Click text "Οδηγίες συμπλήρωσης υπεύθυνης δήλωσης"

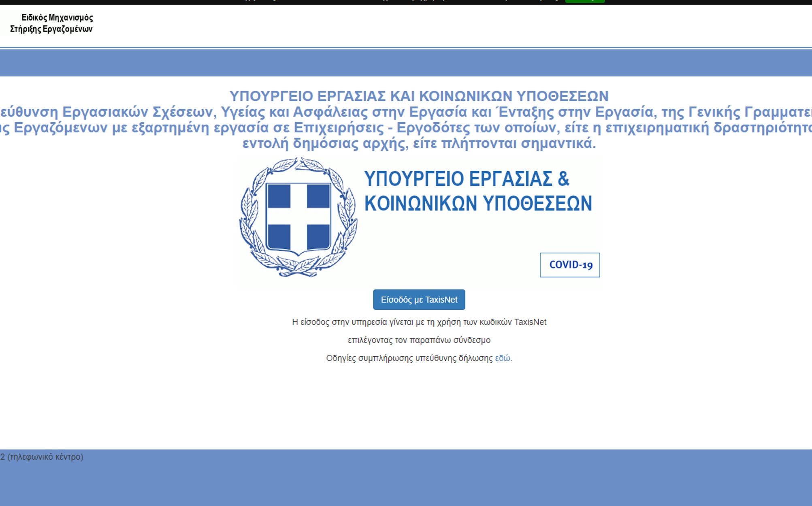[x=409, y=358]
